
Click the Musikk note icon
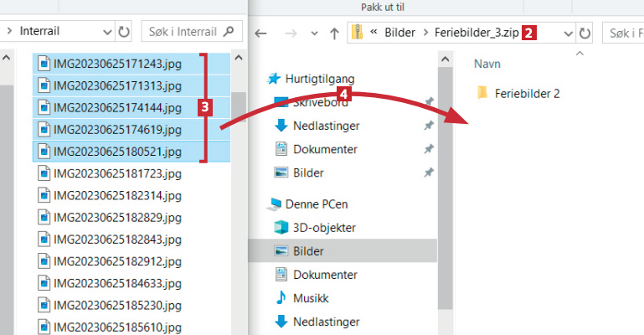click(x=281, y=297)
